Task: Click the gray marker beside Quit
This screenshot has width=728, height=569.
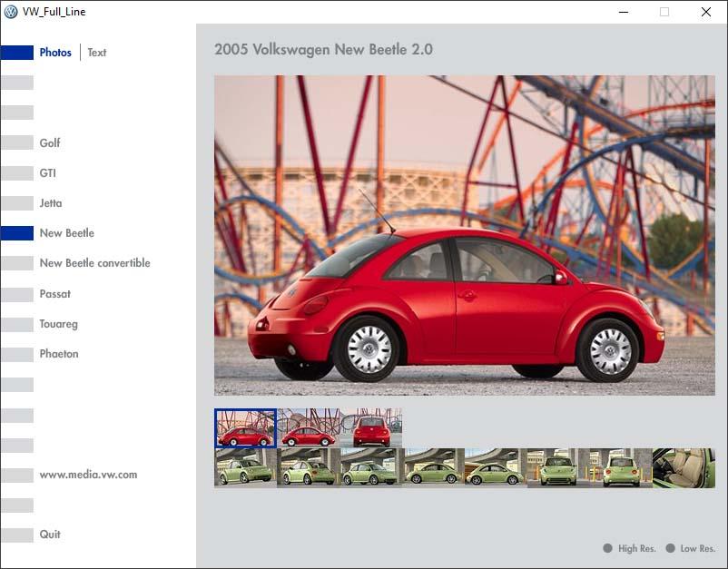Action: pos(17,535)
